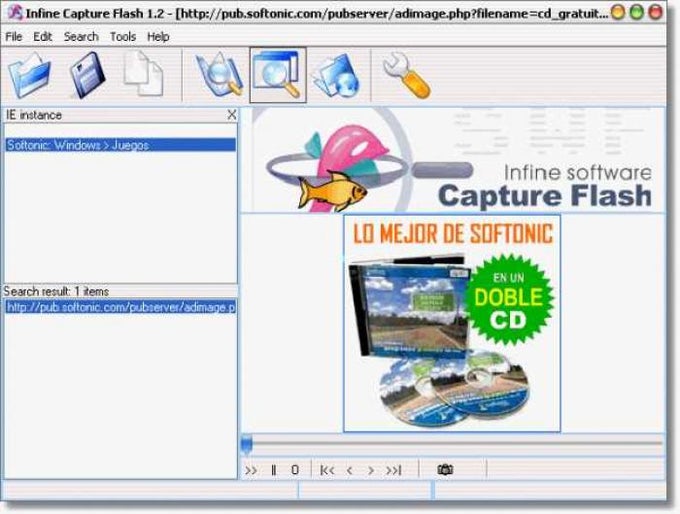Close the window with red button

click(655, 12)
